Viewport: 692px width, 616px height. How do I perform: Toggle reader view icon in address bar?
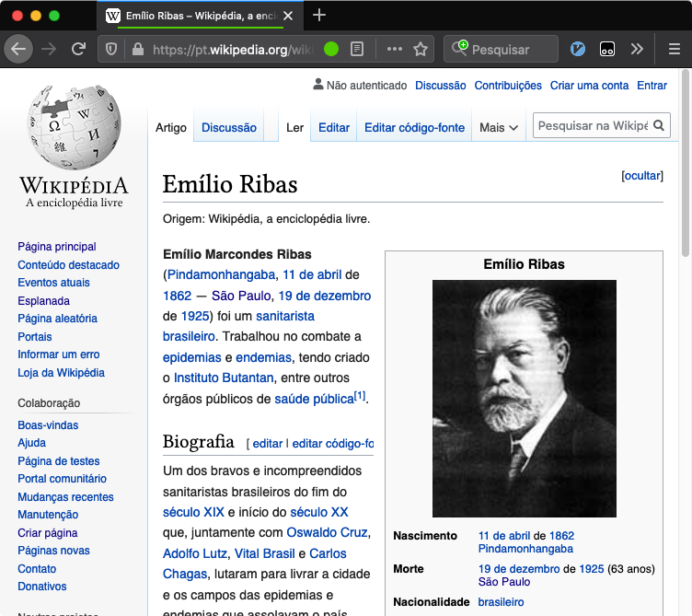357,49
